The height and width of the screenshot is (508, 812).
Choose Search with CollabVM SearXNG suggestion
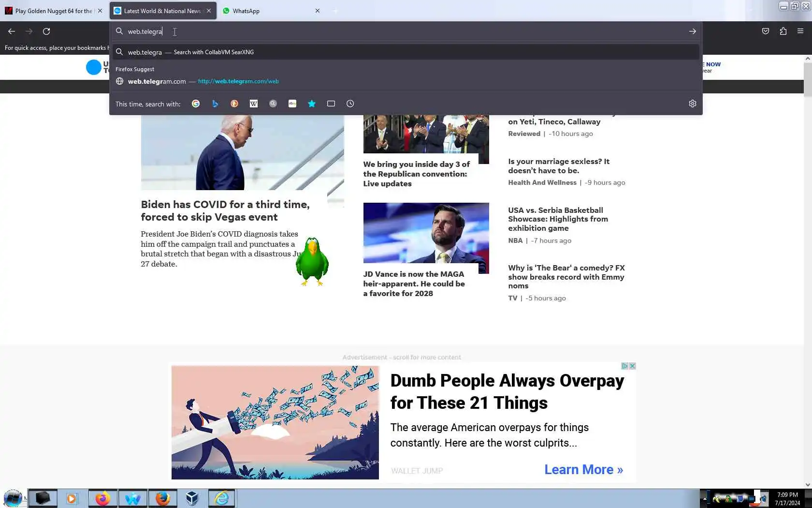406,52
